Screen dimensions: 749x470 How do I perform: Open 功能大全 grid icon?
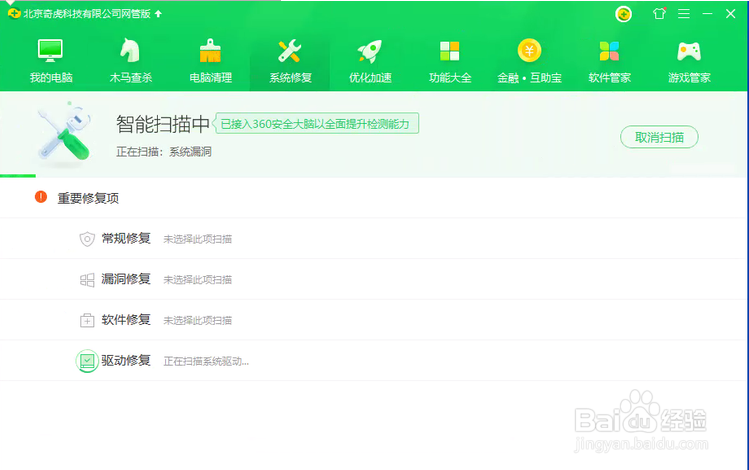449,51
